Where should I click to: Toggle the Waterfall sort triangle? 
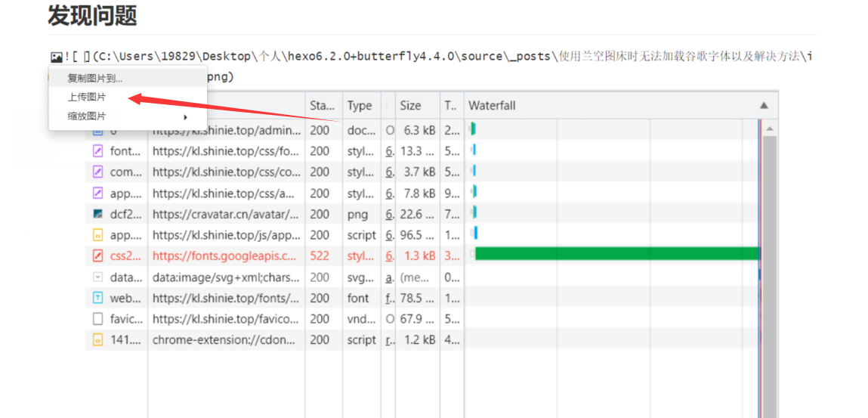(x=764, y=105)
